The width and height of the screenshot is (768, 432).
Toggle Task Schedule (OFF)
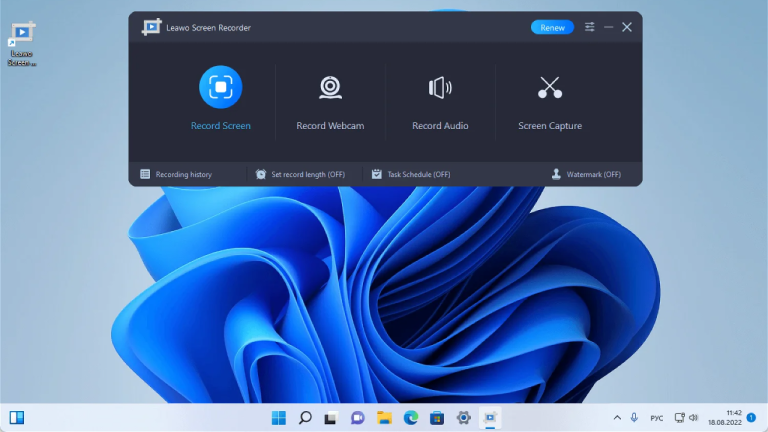pyautogui.click(x=411, y=174)
